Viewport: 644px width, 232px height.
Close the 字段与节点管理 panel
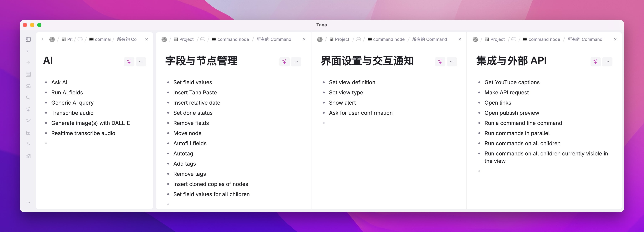[x=304, y=39]
